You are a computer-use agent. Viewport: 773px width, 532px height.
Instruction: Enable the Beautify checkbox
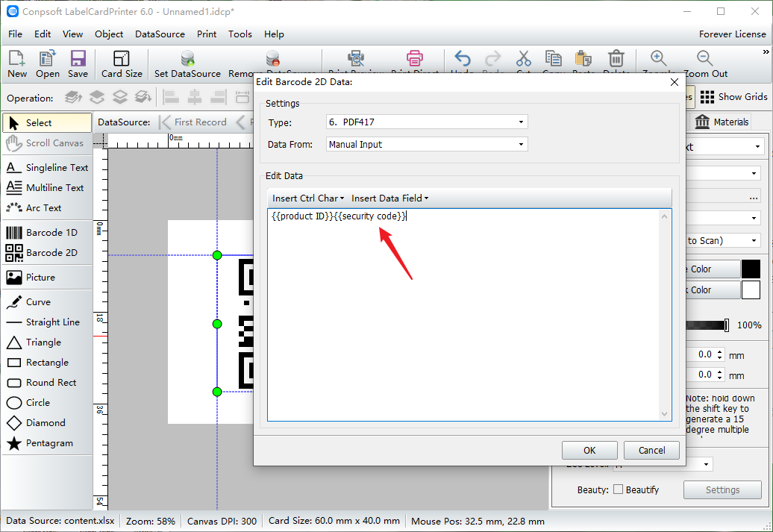pos(619,489)
